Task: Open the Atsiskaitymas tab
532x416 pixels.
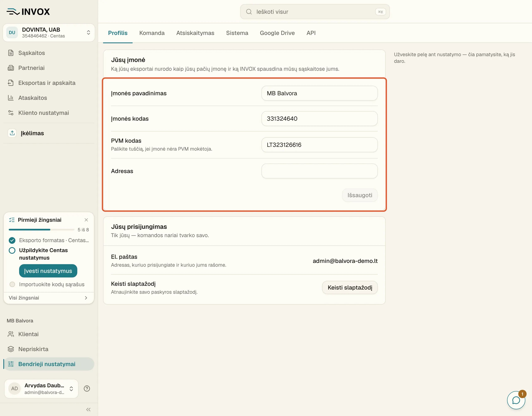Action: (x=195, y=33)
